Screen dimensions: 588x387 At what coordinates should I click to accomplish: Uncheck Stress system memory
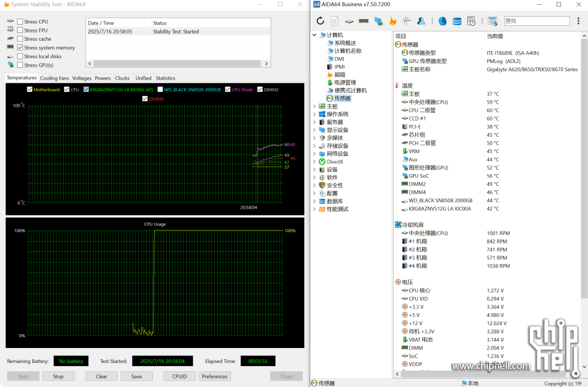[x=20, y=47]
